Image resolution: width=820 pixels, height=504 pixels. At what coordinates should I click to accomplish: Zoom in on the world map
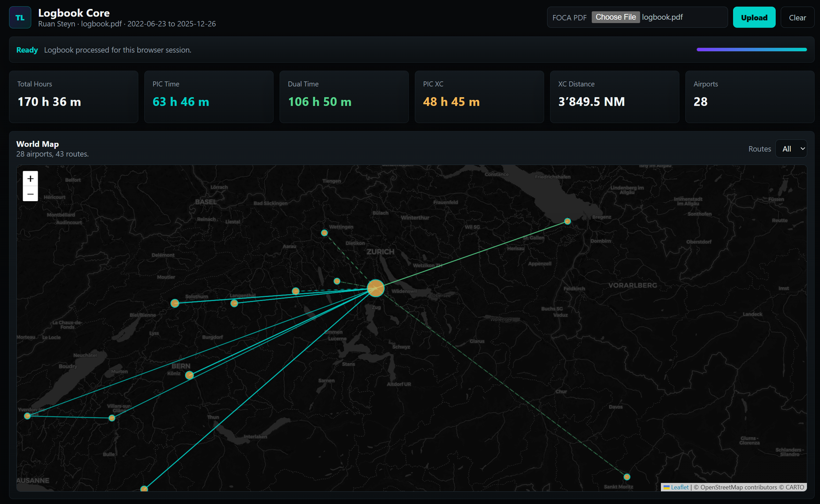click(x=30, y=179)
